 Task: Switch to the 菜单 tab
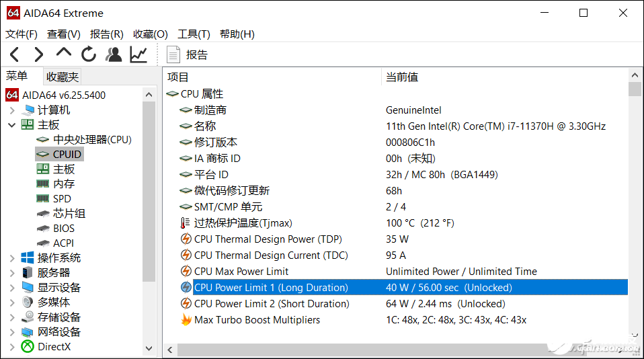click(17, 76)
